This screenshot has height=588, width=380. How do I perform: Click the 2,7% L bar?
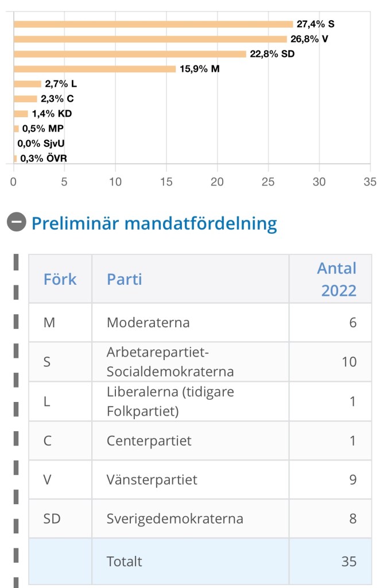(x=28, y=84)
